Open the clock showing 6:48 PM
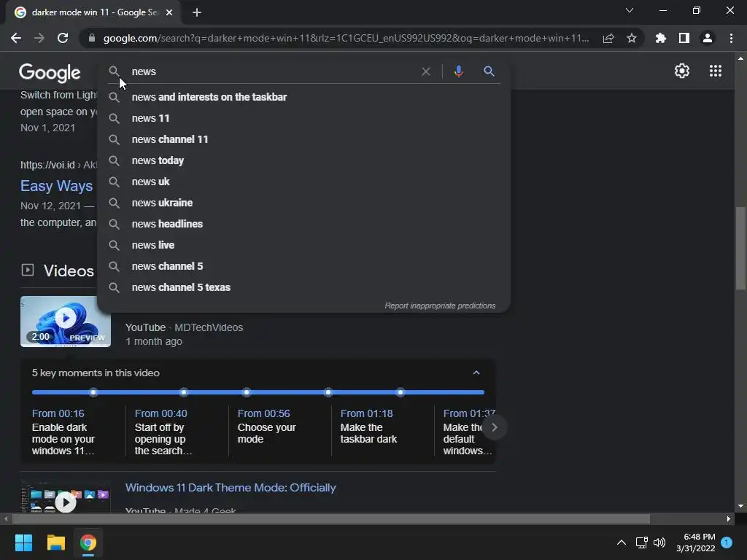 (696, 542)
